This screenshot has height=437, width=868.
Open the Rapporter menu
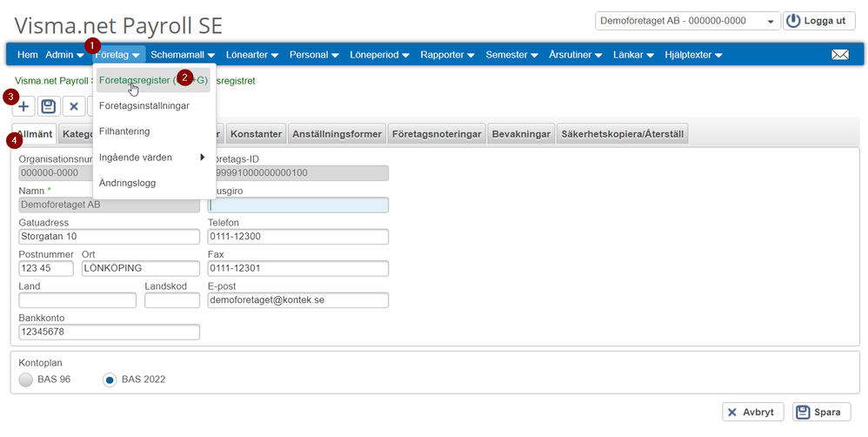tap(447, 55)
